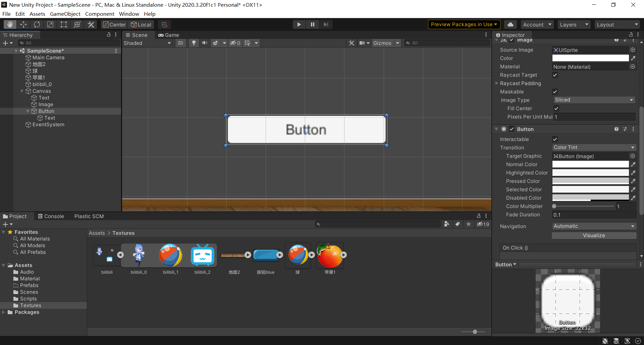
Task: Toggle 2D scene view mode
Action: point(180,43)
